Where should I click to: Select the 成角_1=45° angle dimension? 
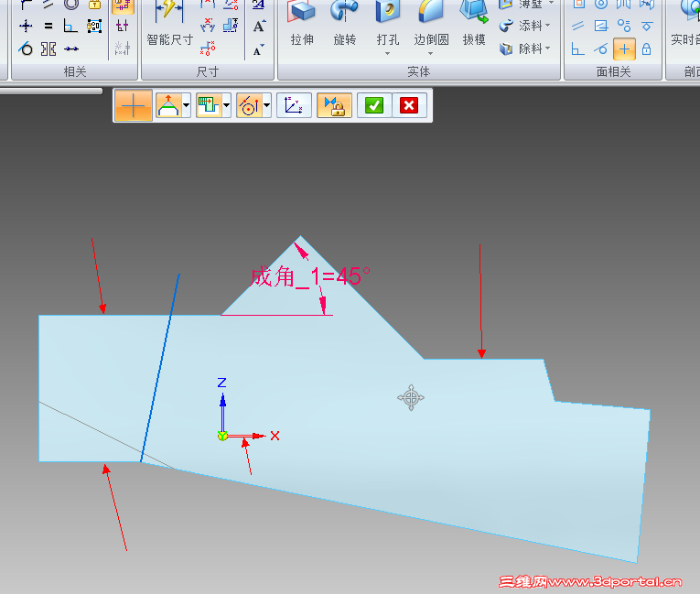tap(310, 276)
